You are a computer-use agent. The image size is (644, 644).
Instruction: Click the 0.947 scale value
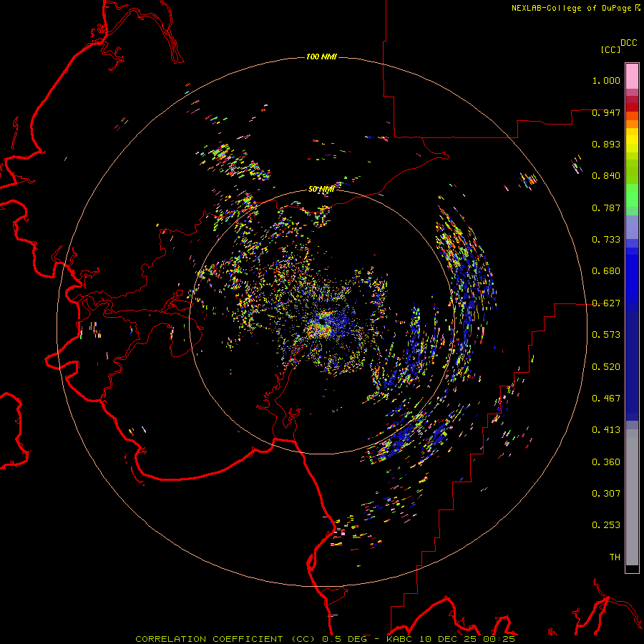pos(606,112)
